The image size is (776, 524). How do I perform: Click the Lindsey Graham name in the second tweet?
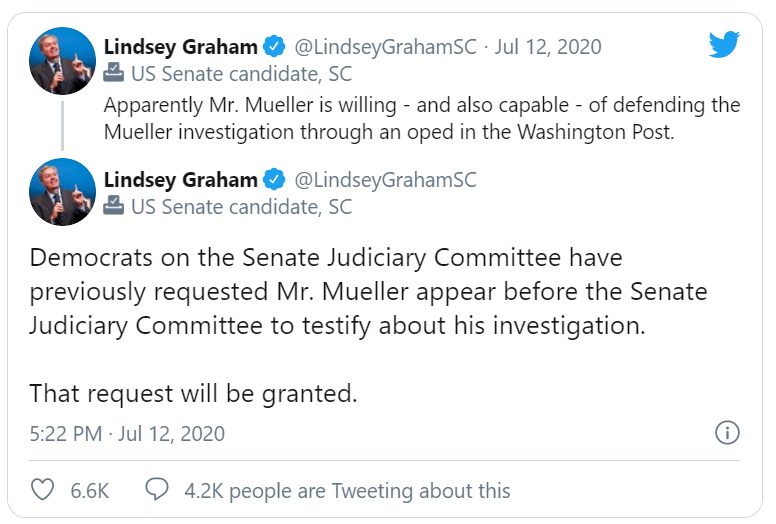click(x=180, y=180)
